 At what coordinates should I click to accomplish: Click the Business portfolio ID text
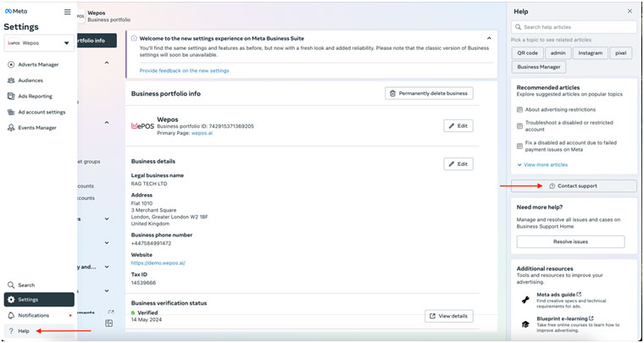coord(205,126)
